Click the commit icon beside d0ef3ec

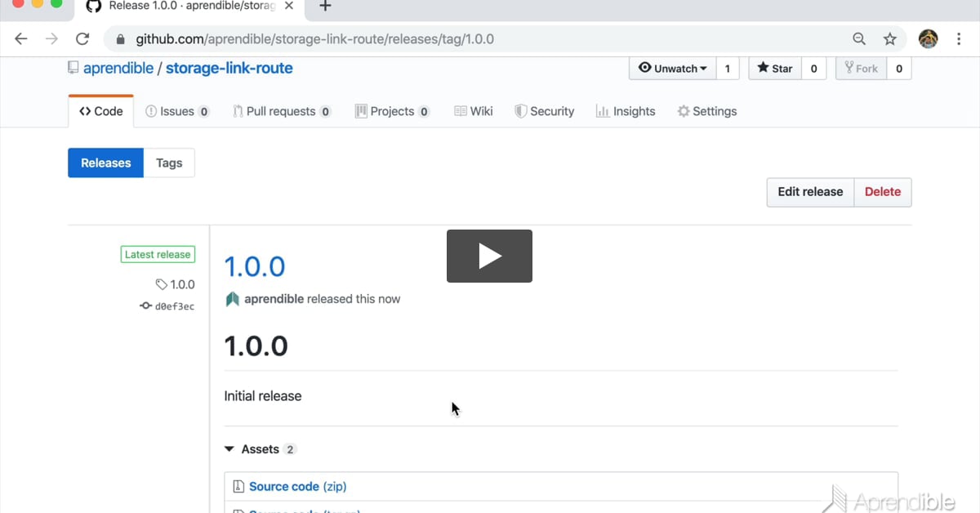pos(145,306)
